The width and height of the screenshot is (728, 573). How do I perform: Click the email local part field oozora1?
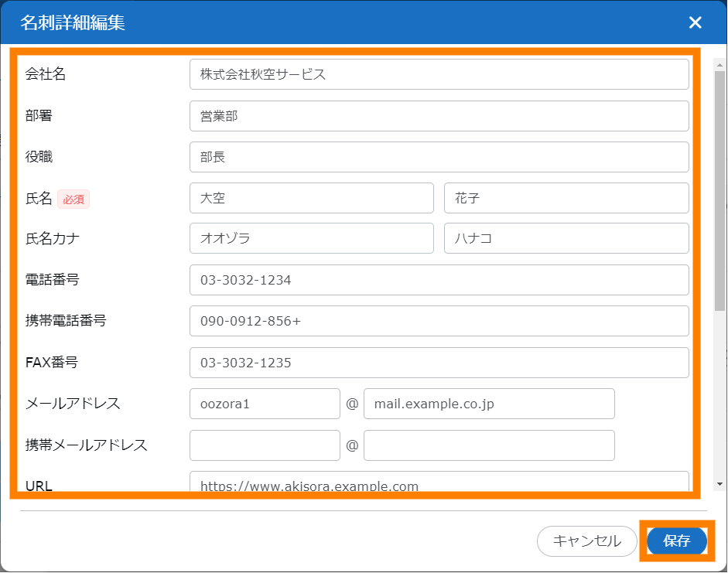[x=265, y=404]
